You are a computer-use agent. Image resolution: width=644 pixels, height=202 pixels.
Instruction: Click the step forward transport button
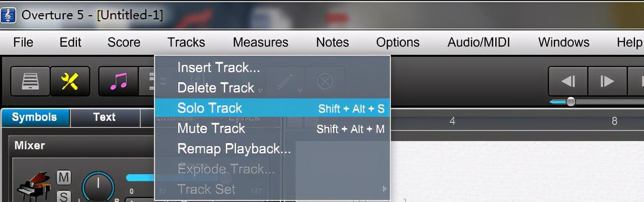[x=607, y=81]
